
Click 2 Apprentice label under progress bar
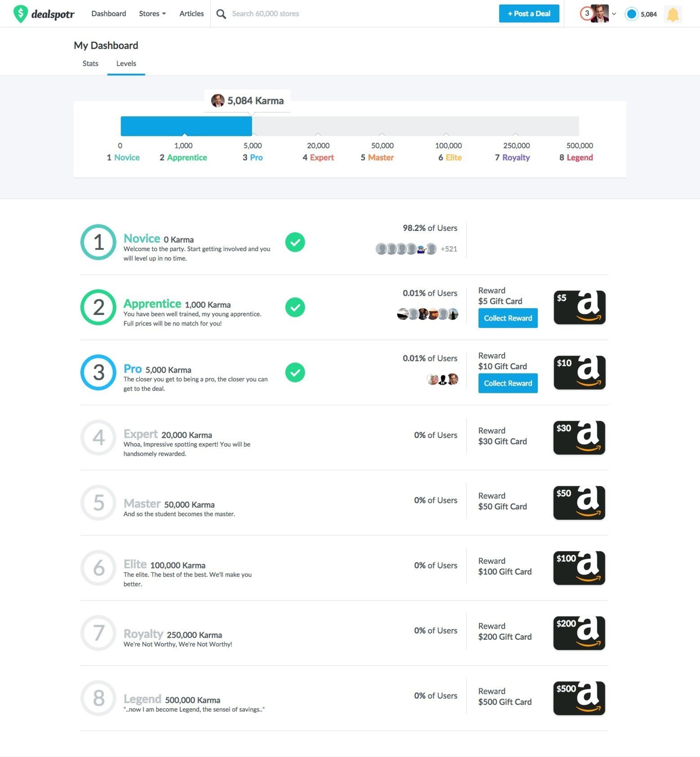click(x=183, y=157)
